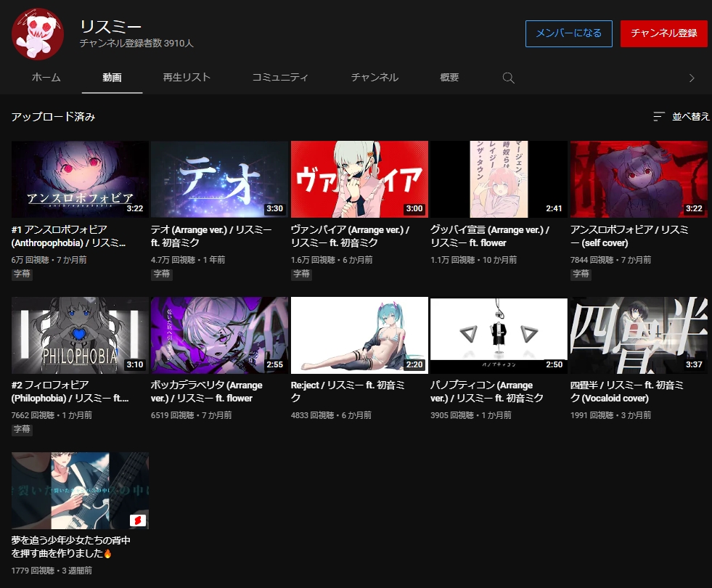Click the 2:20 duration badge on Re:ject

tap(414, 364)
